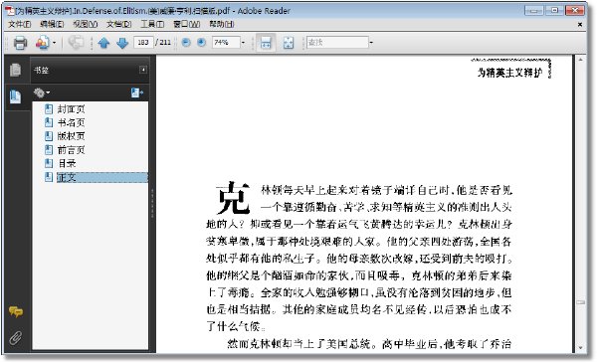Open the collaborate/share toolbar icon
Viewport: 597px width, 364px height.
tap(42, 42)
